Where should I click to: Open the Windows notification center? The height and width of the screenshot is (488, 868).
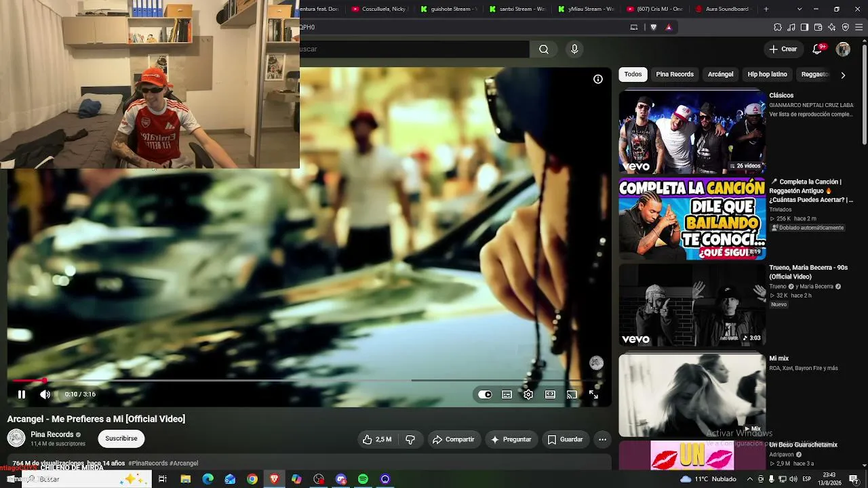[854, 479]
